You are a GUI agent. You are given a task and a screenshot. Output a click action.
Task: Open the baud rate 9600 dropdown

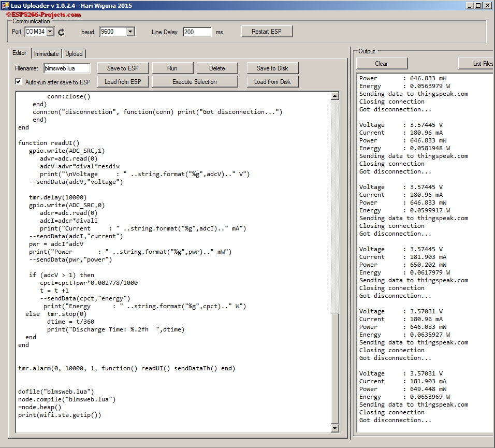(x=130, y=32)
